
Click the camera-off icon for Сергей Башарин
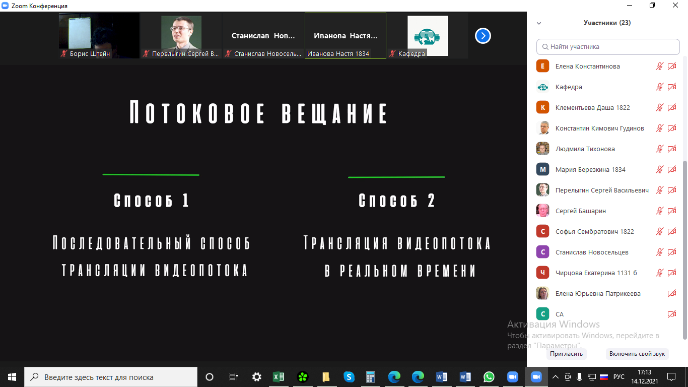[x=672, y=211]
